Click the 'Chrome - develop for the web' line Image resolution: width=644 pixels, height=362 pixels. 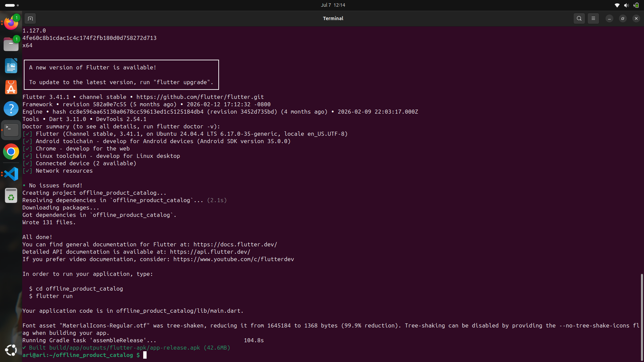76,148
